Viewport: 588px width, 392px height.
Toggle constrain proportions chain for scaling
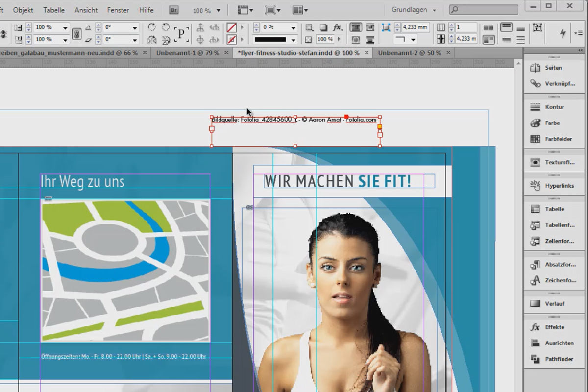point(76,33)
